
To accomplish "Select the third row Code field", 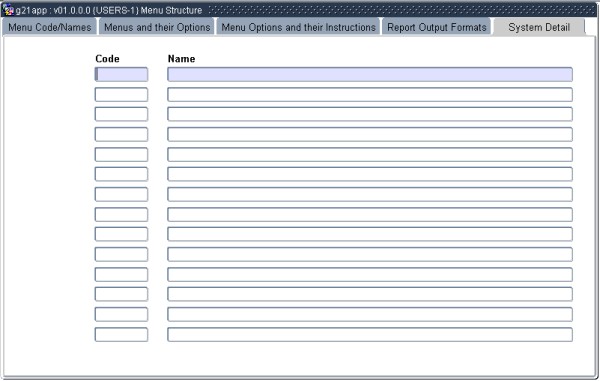I will click(121, 114).
